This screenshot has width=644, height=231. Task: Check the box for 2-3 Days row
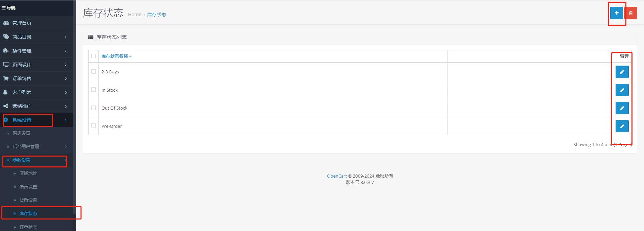pos(94,72)
